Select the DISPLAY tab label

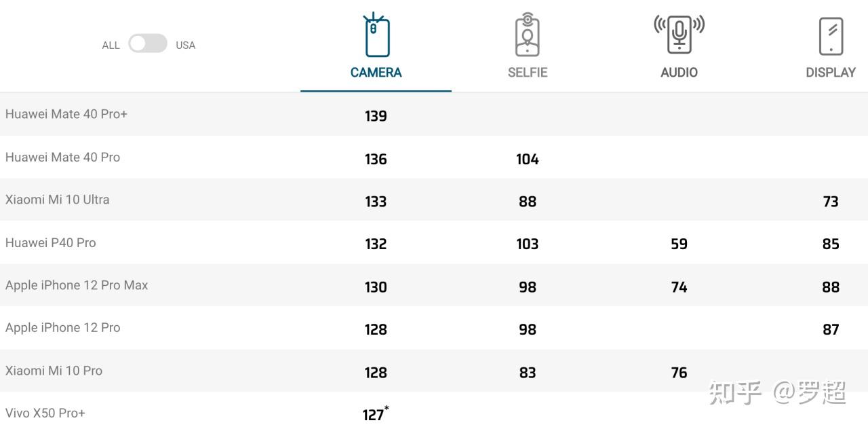pyautogui.click(x=831, y=73)
